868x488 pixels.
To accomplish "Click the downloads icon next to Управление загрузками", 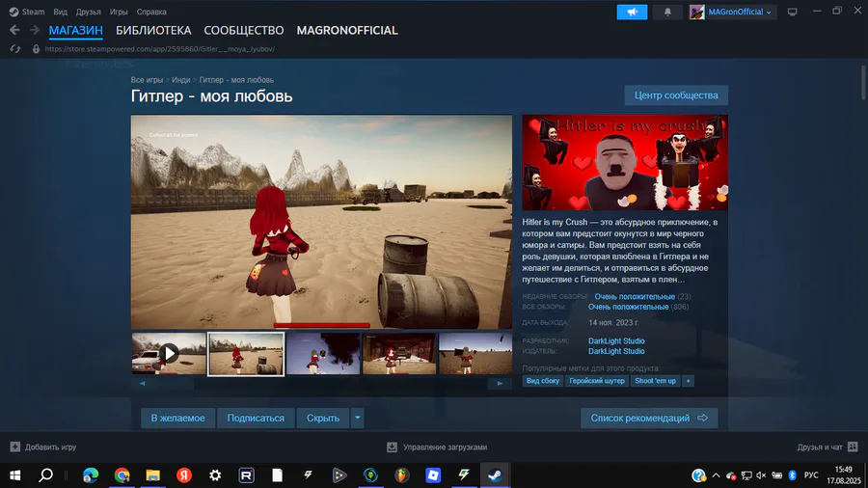I will click(392, 447).
